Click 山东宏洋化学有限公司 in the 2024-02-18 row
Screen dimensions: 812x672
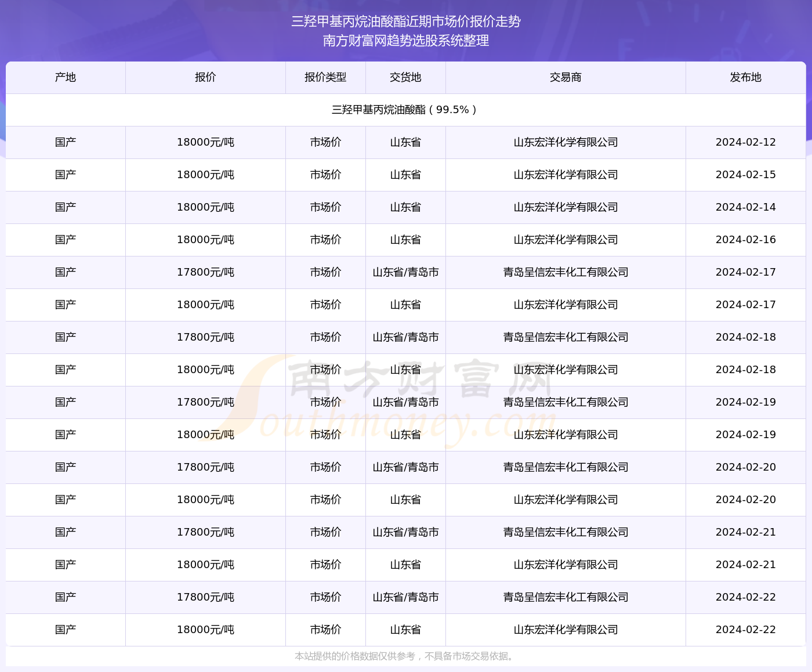565,370
